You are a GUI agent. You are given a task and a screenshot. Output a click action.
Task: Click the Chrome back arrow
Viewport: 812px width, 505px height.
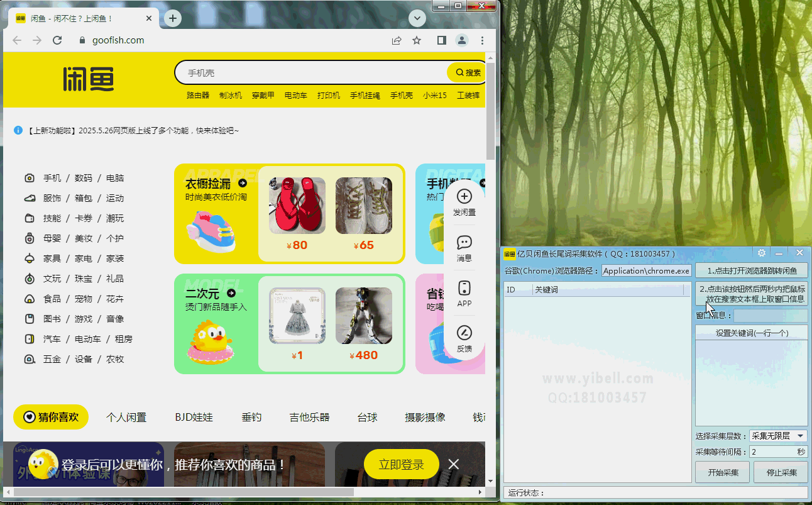point(17,40)
